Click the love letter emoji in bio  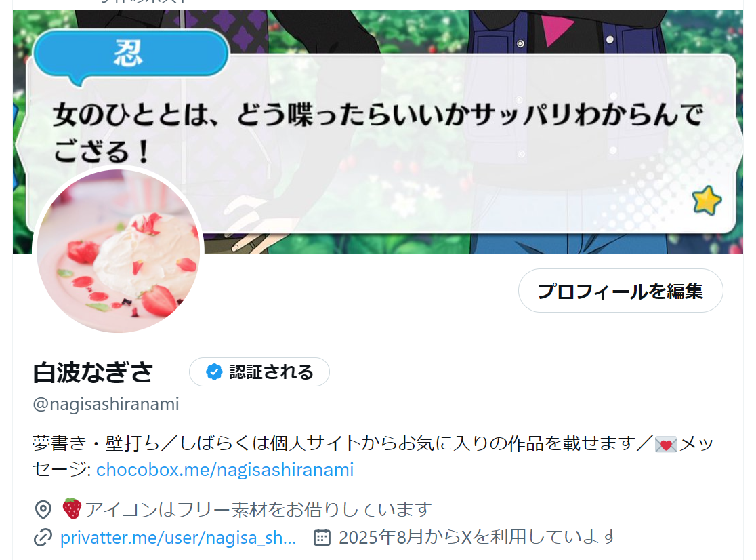click(x=666, y=444)
